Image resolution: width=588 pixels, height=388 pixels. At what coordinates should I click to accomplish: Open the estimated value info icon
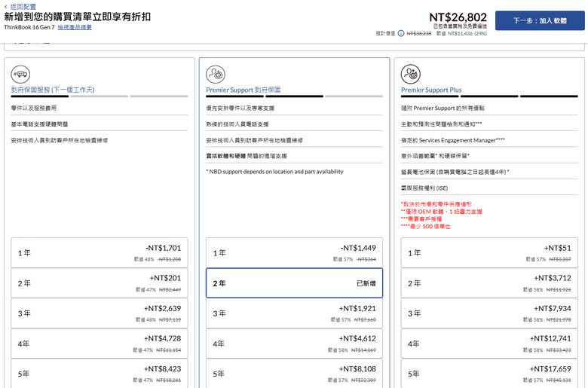tap(401, 33)
